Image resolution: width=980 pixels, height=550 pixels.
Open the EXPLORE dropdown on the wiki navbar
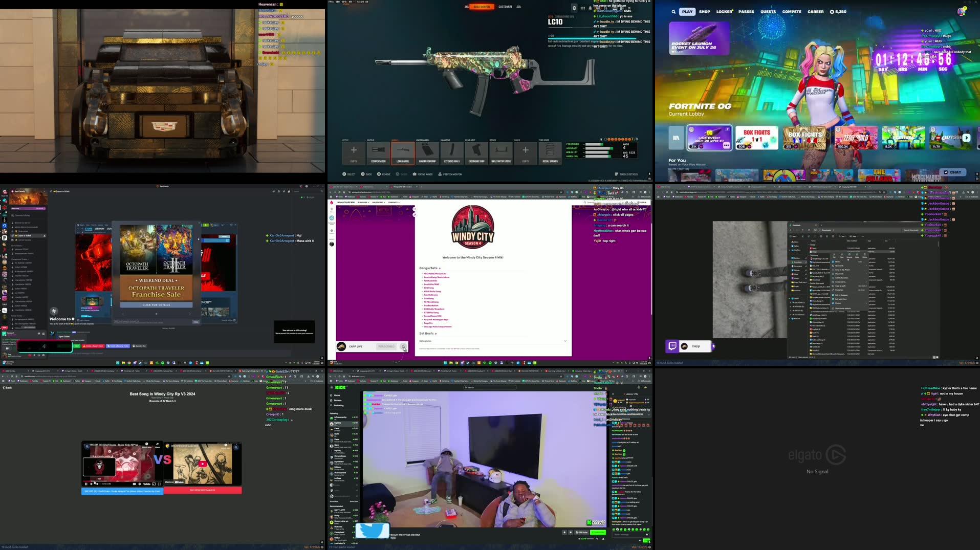pos(364,202)
